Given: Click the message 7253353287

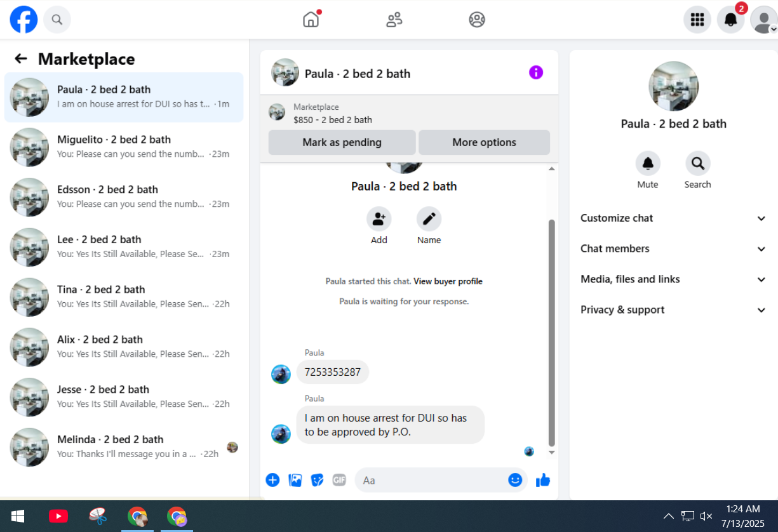Looking at the screenshot, I should click(x=333, y=372).
